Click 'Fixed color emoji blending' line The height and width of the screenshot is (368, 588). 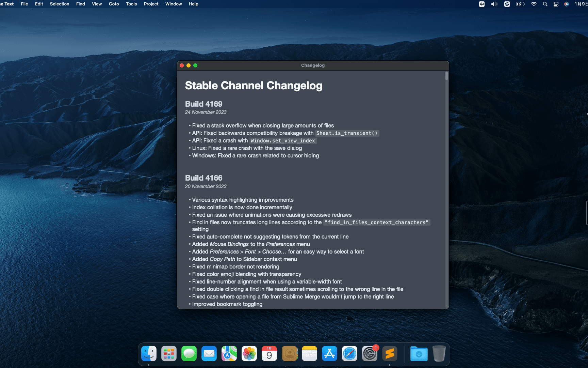[247, 274]
